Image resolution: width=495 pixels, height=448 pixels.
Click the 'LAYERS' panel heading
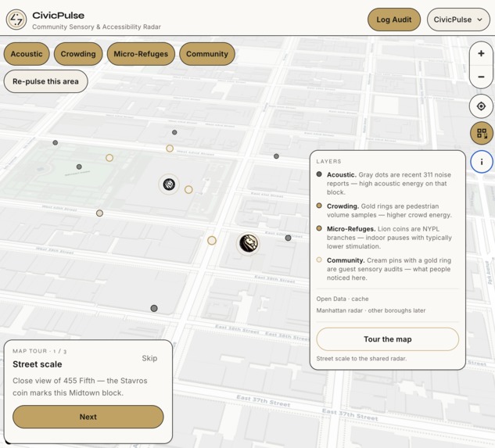tap(328, 161)
